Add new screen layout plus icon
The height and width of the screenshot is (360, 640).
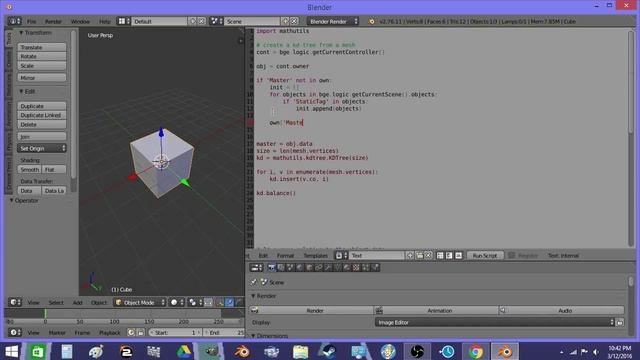pyautogui.click(x=193, y=21)
